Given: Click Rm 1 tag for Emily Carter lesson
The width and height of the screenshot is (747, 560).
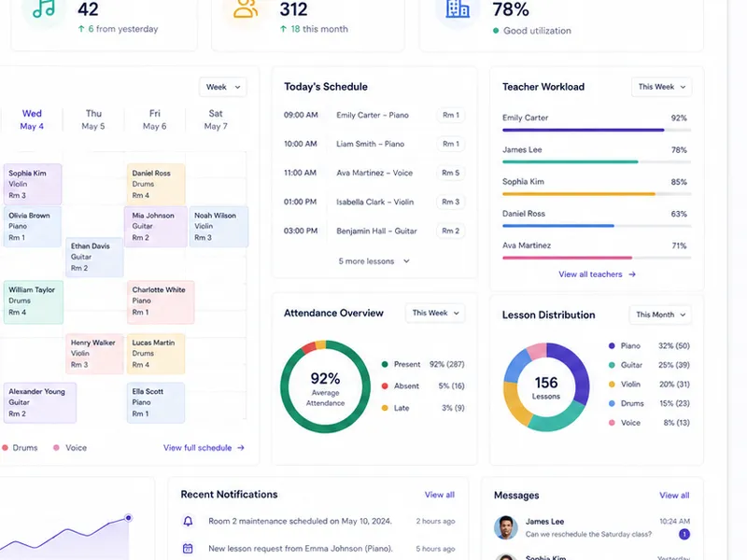Looking at the screenshot, I should coord(451,115).
